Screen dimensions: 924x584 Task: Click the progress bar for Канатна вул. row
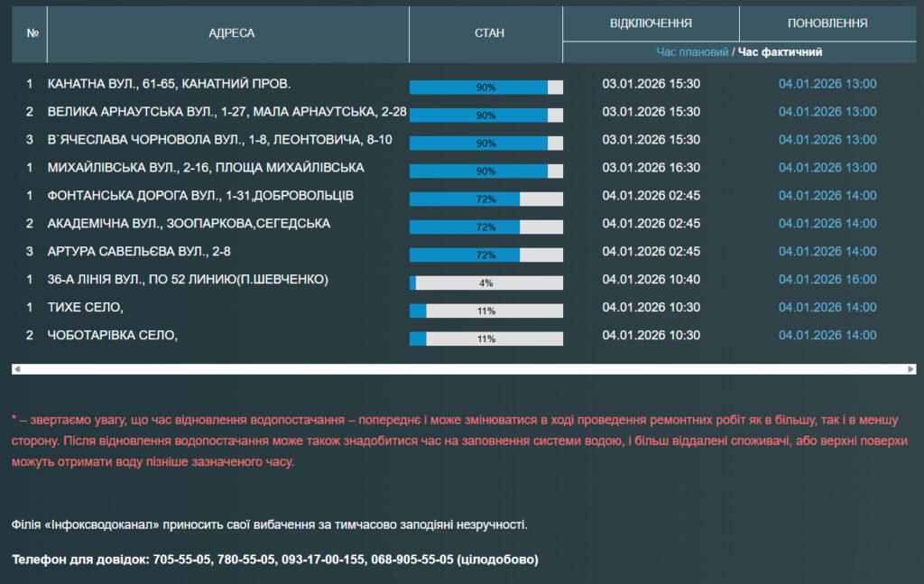tap(486, 88)
